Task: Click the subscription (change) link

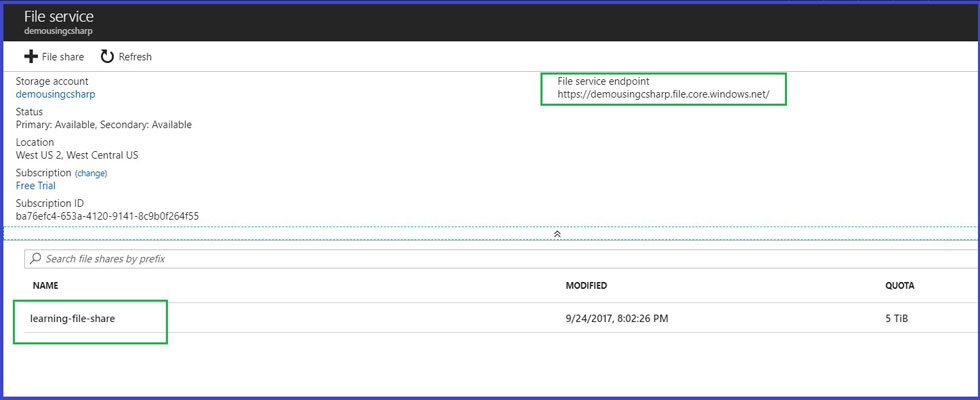Action: click(x=91, y=173)
